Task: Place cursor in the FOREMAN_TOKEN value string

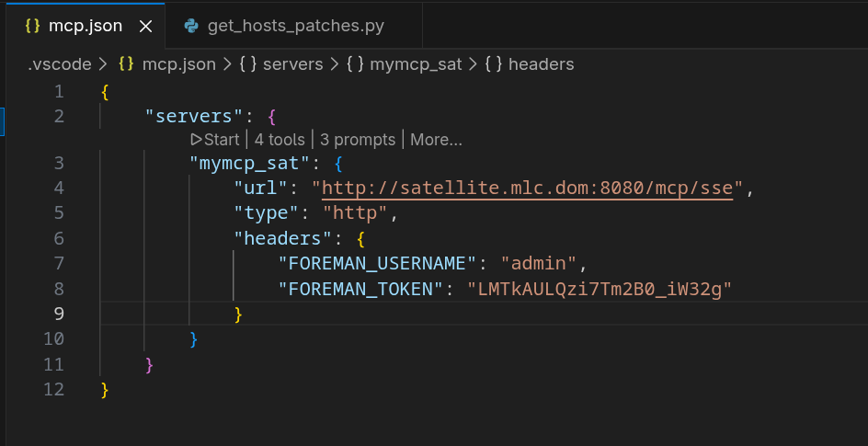Action: (x=599, y=289)
